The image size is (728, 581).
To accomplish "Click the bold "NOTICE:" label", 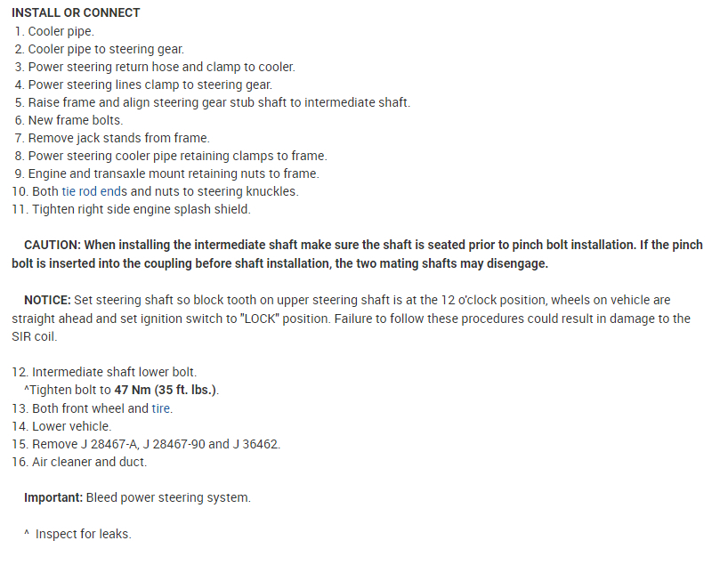I will 48,300.
